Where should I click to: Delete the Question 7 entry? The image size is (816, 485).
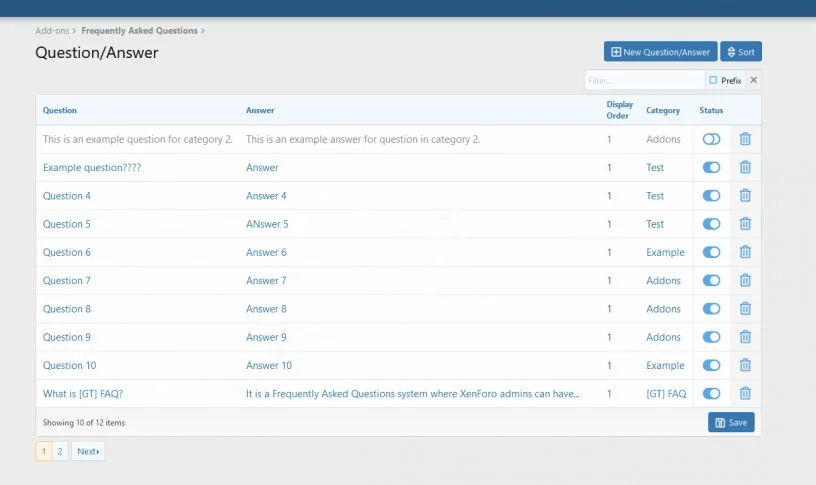pyautogui.click(x=745, y=281)
